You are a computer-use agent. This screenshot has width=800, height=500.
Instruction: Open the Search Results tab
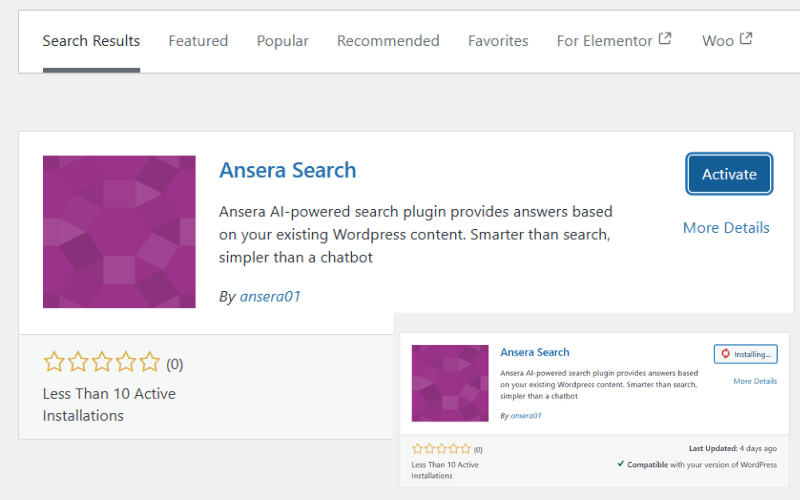click(x=91, y=41)
